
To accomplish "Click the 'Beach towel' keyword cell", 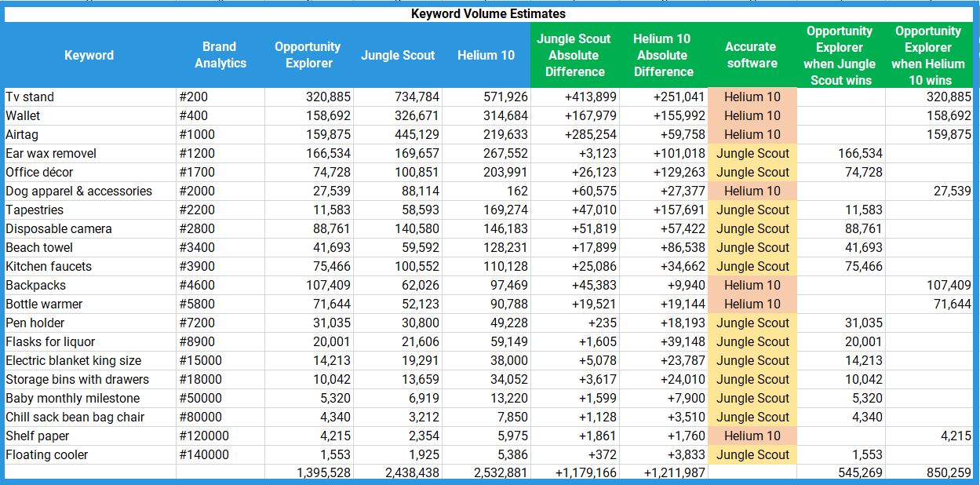I will click(x=89, y=248).
